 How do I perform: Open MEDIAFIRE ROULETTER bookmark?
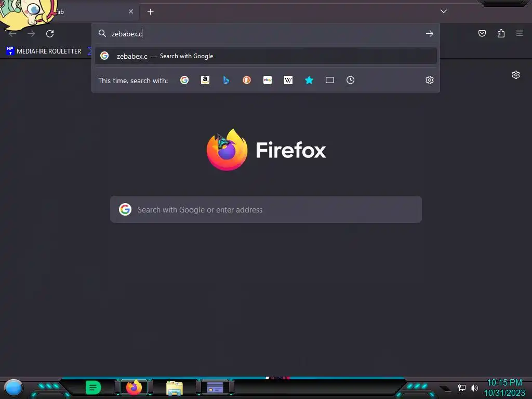coord(44,51)
